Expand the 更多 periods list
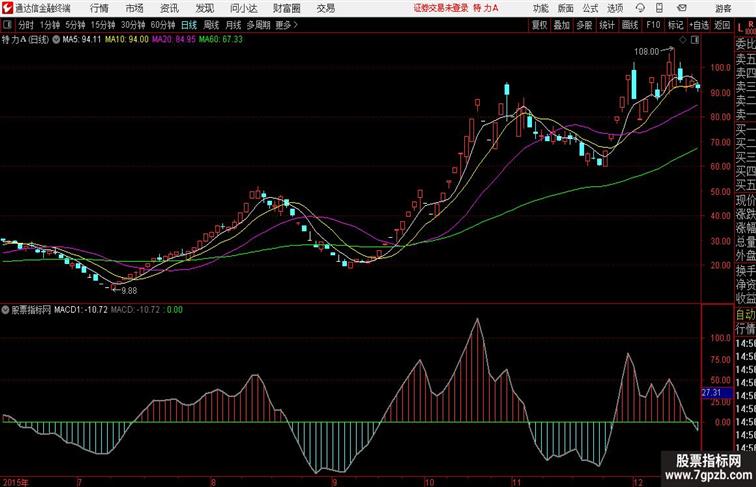The width and height of the screenshot is (756, 487). pos(286,25)
